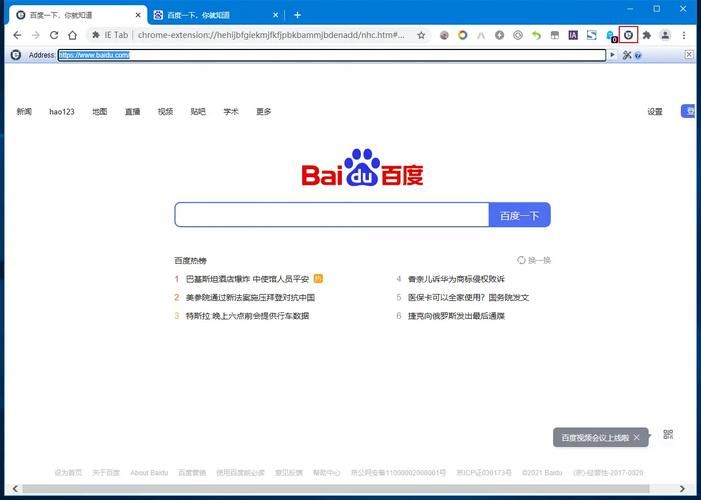Open the About Baidu footer link

click(x=149, y=473)
